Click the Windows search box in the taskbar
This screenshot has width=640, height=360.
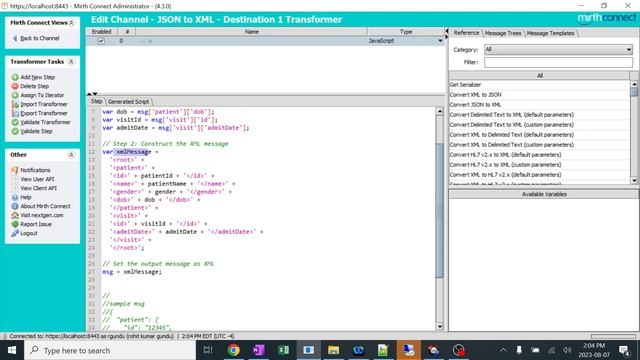(110, 350)
